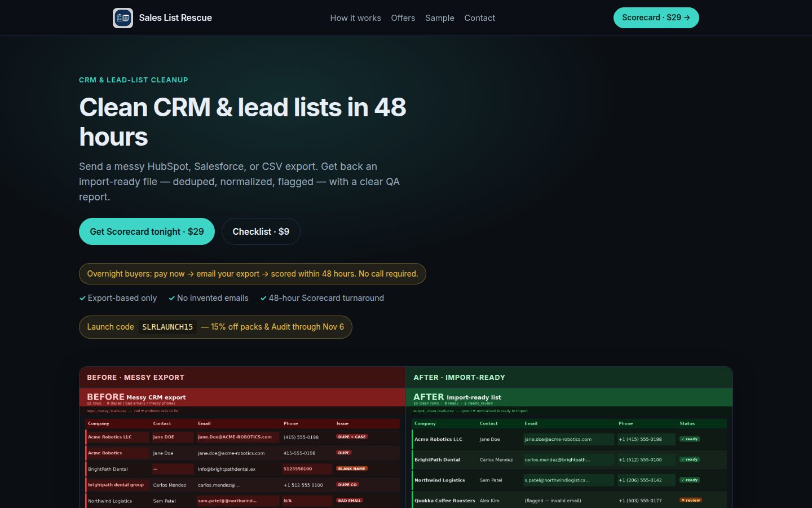Viewport: 812px width, 508px height.
Task: Click the +1 (206) 555-0142 phone cell
Action: (646, 480)
